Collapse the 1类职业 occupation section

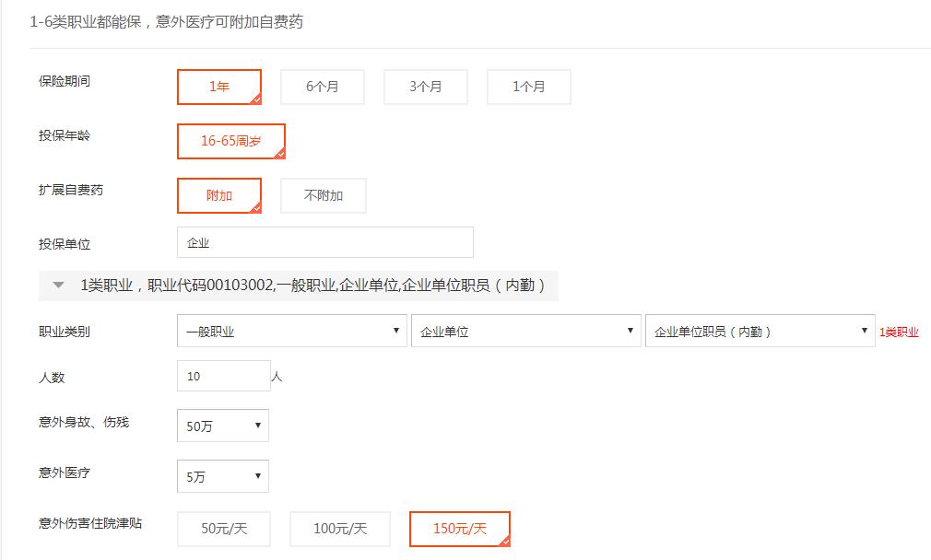tap(60, 283)
